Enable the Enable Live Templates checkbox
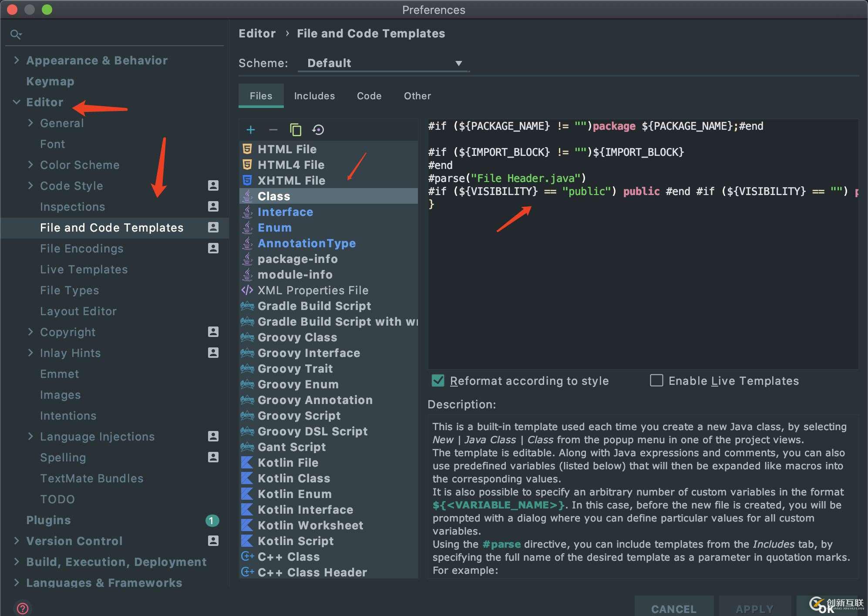This screenshot has width=868, height=616. pyautogui.click(x=655, y=380)
